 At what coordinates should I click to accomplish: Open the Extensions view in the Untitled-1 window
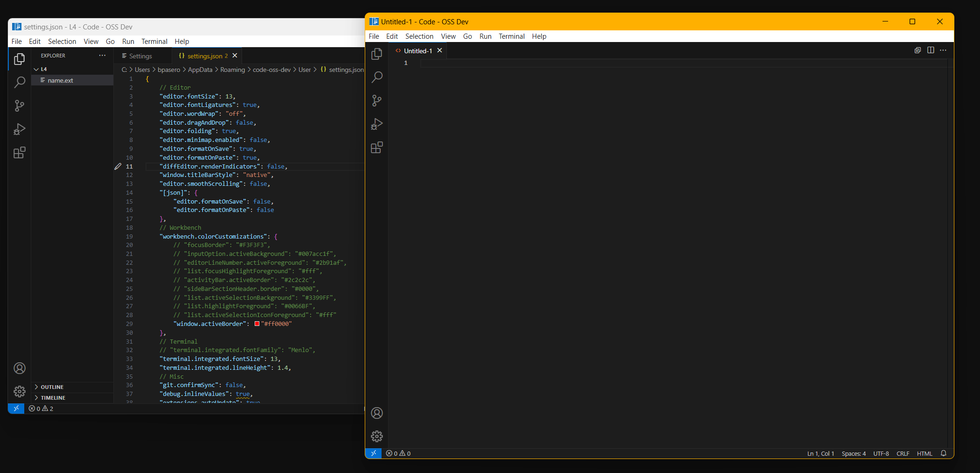click(376, 147)
